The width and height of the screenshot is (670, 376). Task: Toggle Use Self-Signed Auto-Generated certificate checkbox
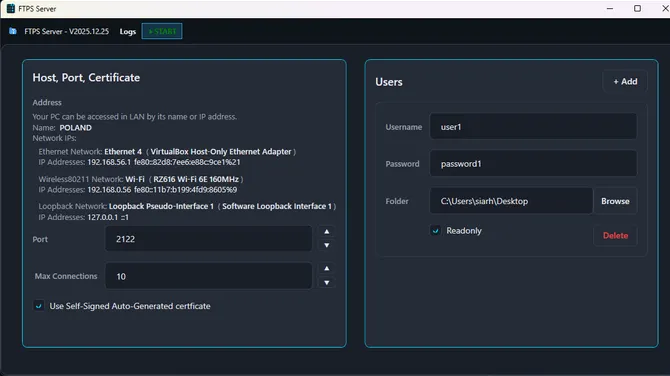click(x=39, y=306)
